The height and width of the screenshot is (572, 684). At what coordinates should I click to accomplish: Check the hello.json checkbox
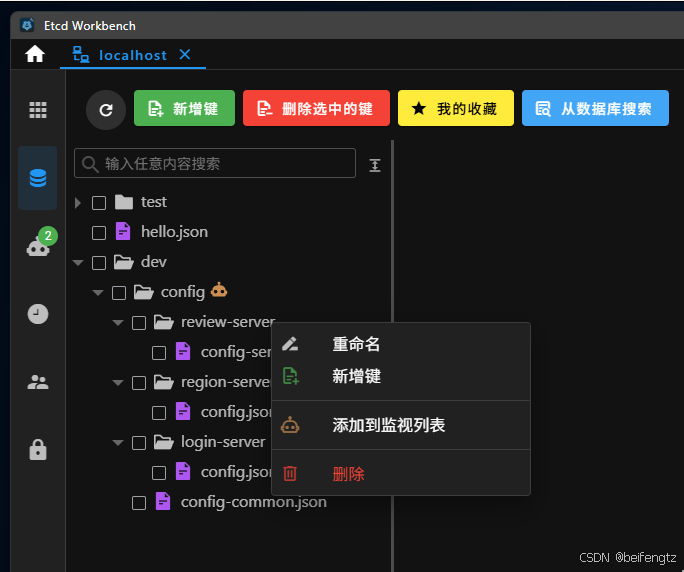99,233
